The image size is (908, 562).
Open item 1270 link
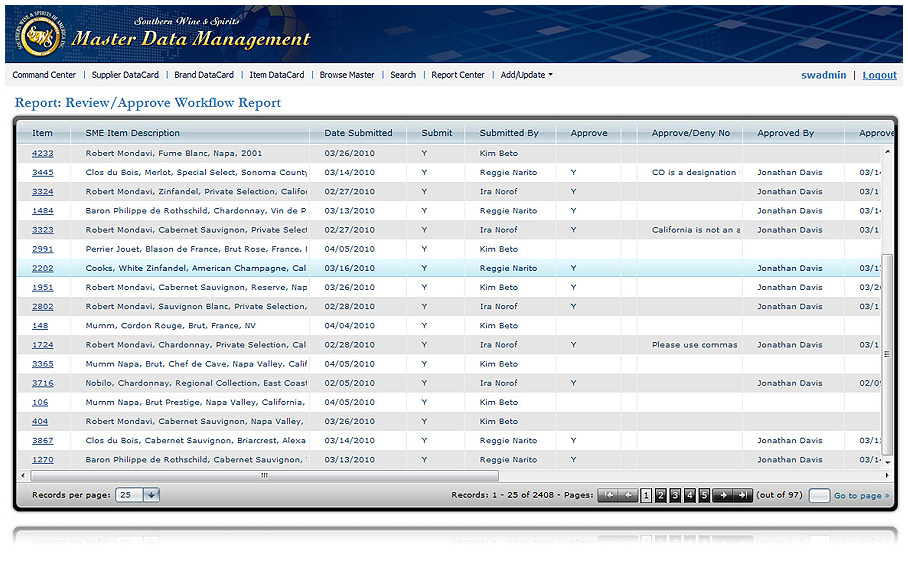pyautogui.click(x=42, y=460)
